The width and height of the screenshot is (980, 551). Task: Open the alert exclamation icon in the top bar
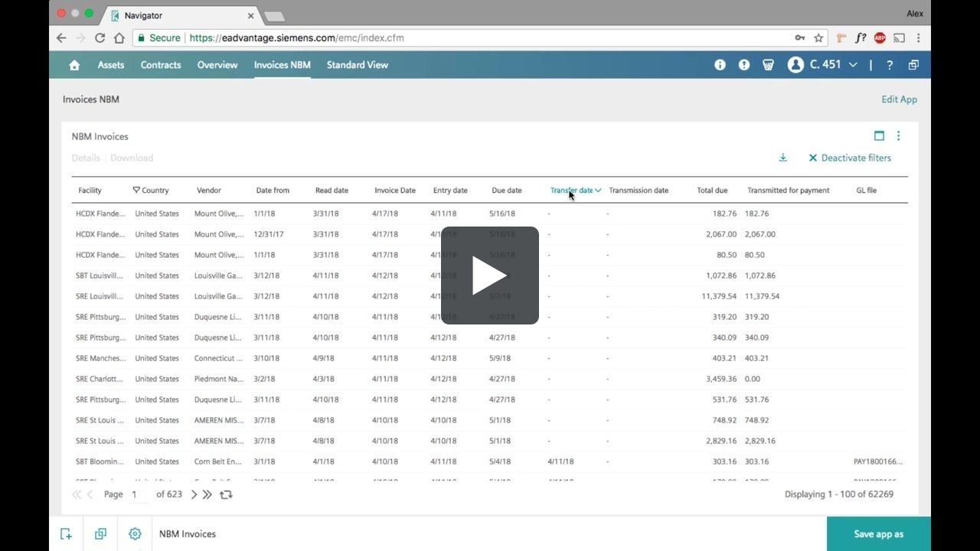tap(744, 65)
